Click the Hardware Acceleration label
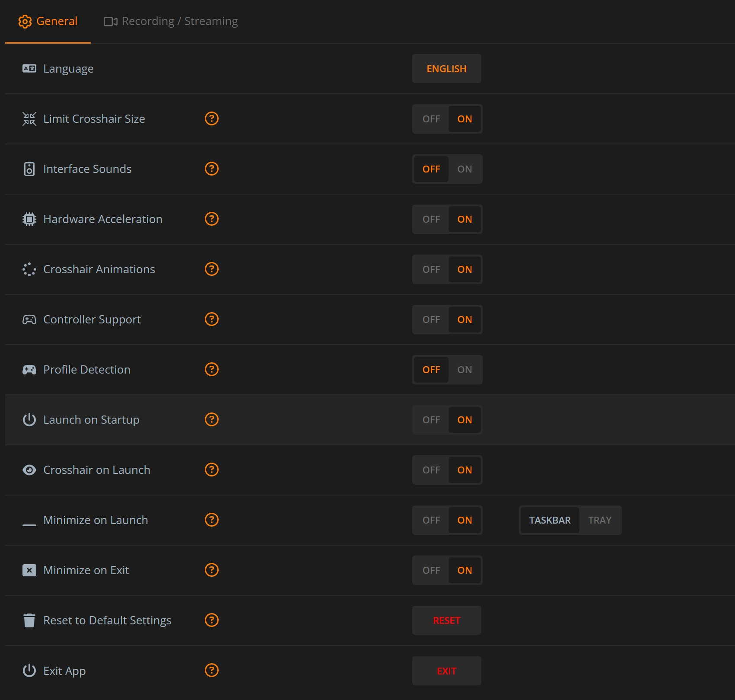The image size is (735, 700). pyautogui.click(x=103, y=219)
